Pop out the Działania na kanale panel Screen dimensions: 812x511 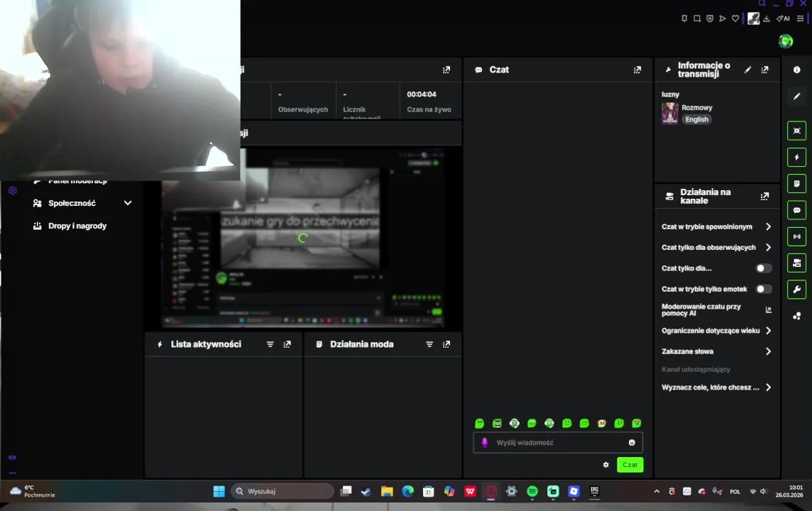[x=765, y=196]
